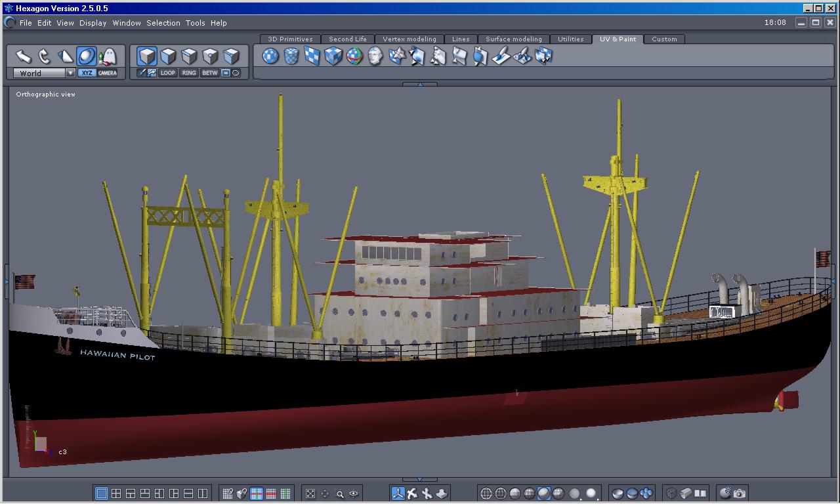Click the head bust UV unfold icon
Viewport: 840px width, 504px height.
coord(375,56)
